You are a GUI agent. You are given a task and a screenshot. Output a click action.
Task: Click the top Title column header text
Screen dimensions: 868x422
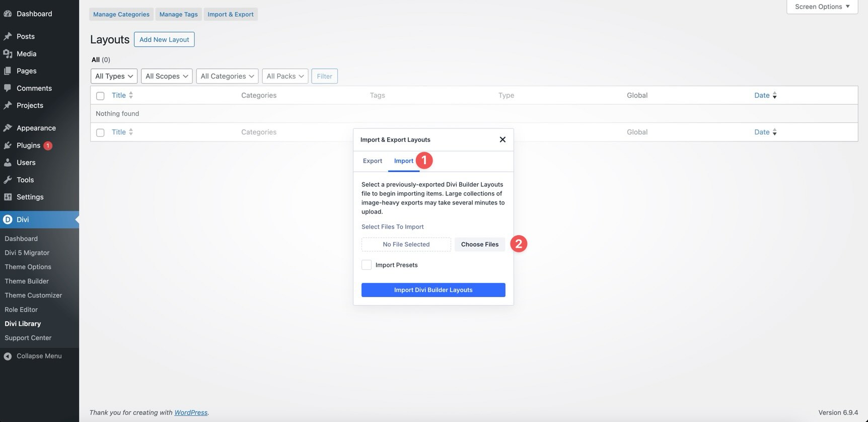119,95
